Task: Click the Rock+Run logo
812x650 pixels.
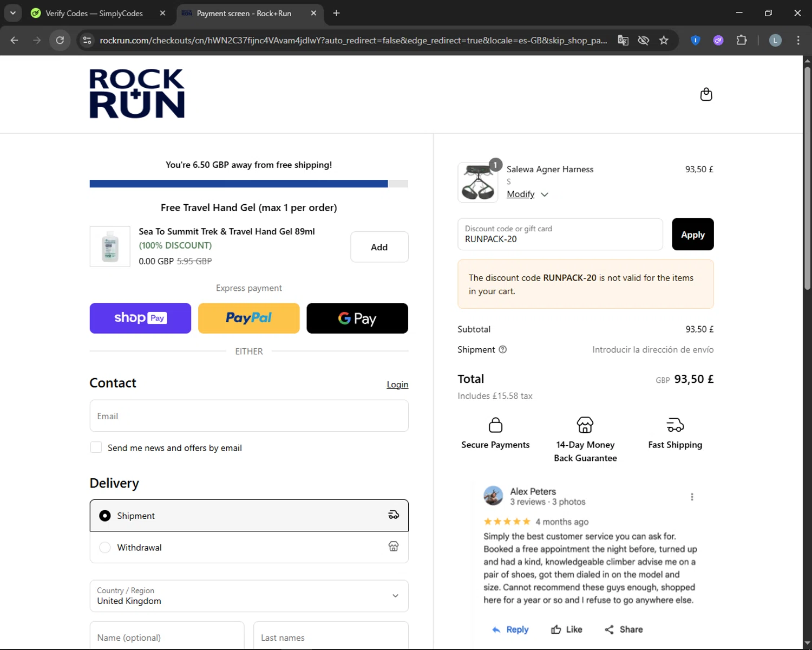Action: [137, 93]
